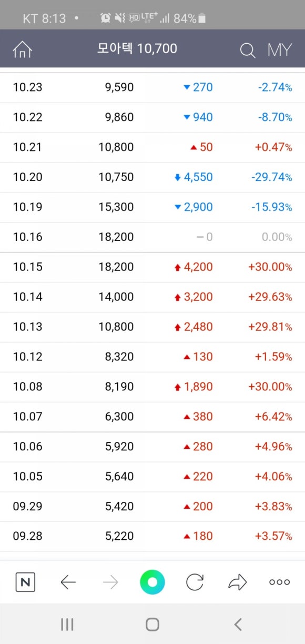The height and width of the screenshot is (644, 305).
Task: Tap Android recent apps button
Action: point(67,625)
